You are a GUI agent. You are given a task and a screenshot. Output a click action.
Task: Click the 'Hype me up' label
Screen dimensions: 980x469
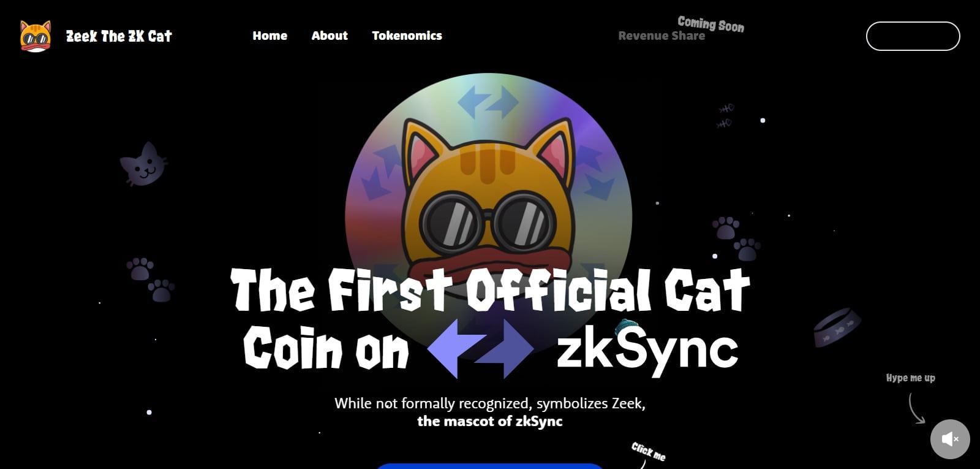(911, 378)
